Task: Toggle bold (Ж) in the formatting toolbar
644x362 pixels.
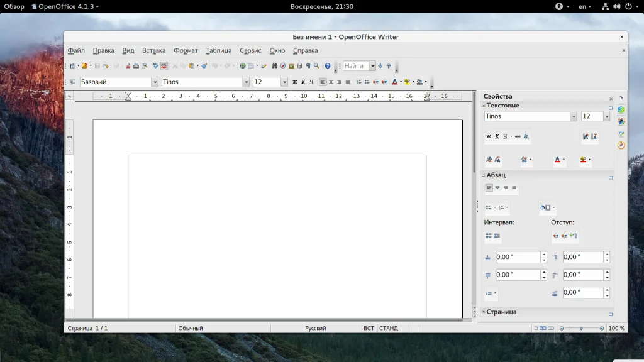Action: (294, 82)
